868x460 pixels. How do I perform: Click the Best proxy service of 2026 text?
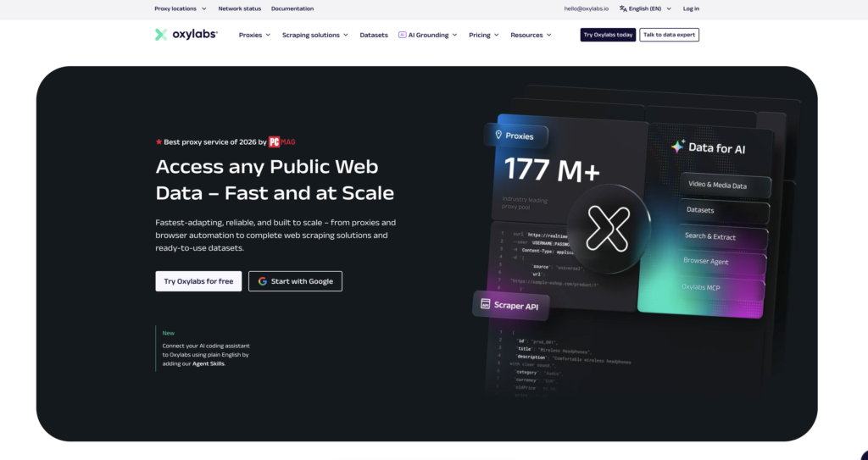click(214, 142)
